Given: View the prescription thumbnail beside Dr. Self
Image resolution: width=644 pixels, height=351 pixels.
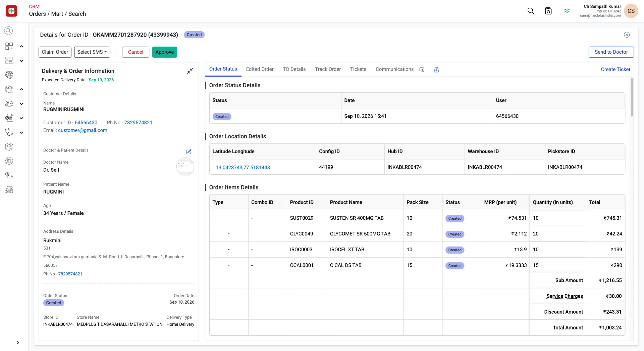Looking at the screenshot, I should click(185, 166).
